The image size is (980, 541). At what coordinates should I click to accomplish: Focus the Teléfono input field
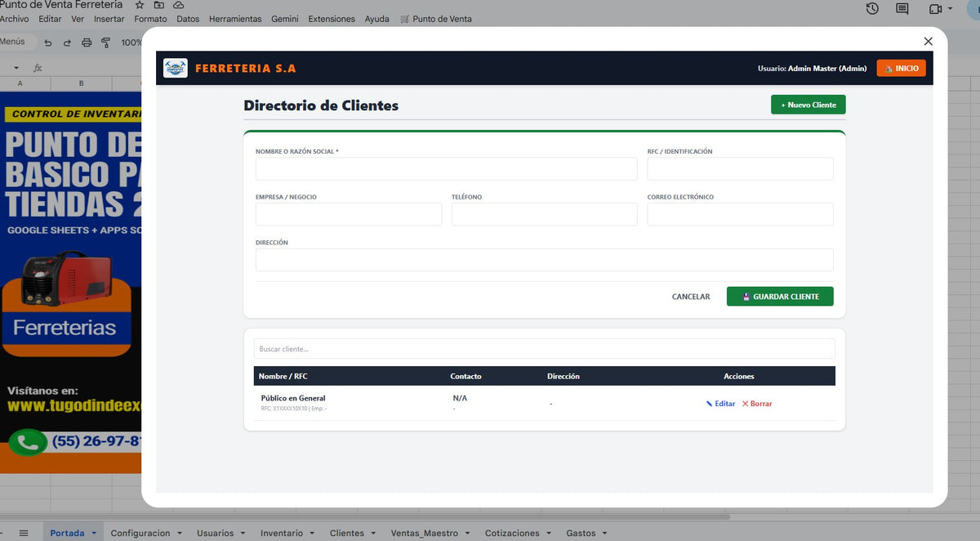pyautogui.click(x=545, y=214)
